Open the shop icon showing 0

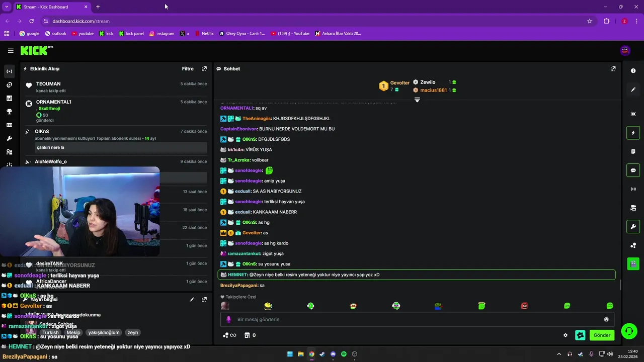250,335
